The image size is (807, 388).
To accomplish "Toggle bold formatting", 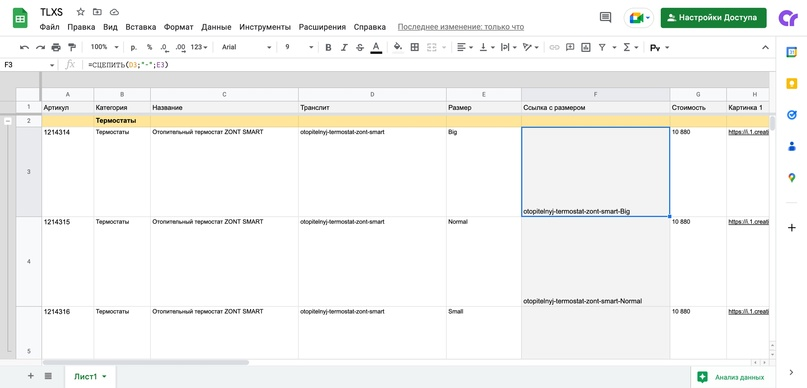I will (328, 47).
